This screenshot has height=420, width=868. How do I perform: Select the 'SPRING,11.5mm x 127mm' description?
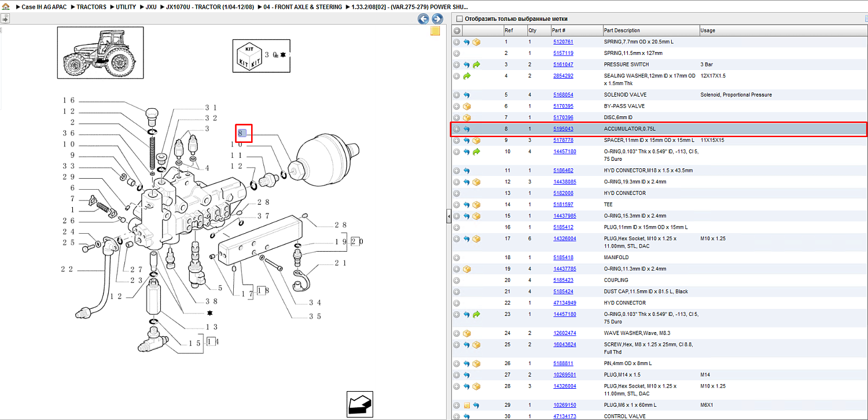coord(633,53)
